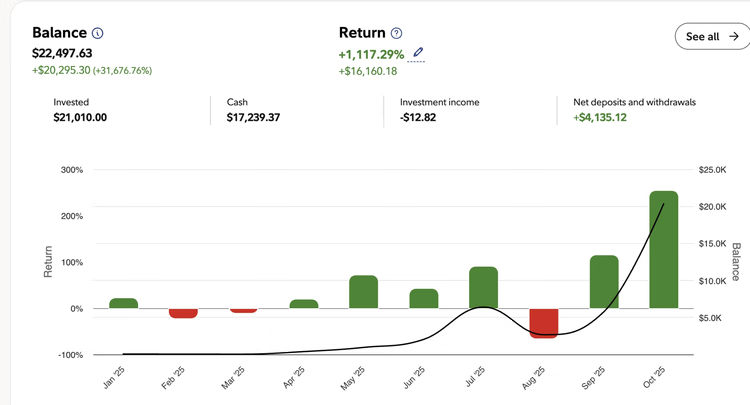The width and height of the screenshot is (750, 405).
Task: Open the help icon beside Return
Action: coord(396,33)
